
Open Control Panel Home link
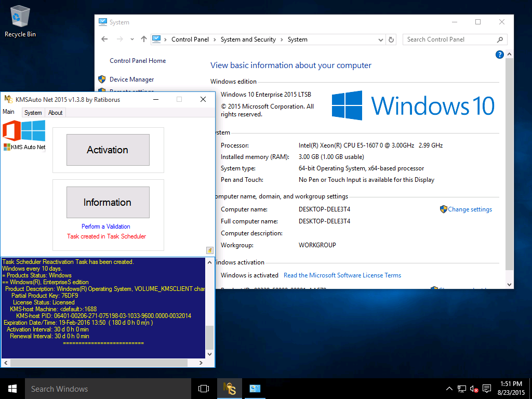[138, 61]
